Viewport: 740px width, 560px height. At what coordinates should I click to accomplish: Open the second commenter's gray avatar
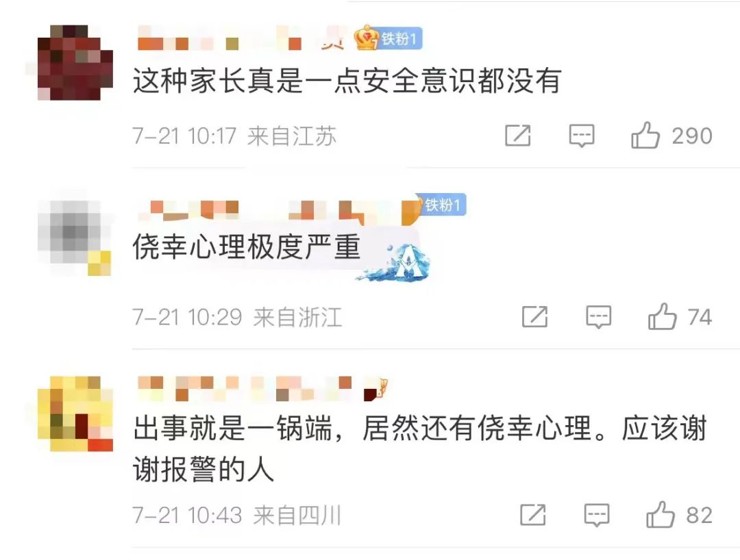click(75, 238)
